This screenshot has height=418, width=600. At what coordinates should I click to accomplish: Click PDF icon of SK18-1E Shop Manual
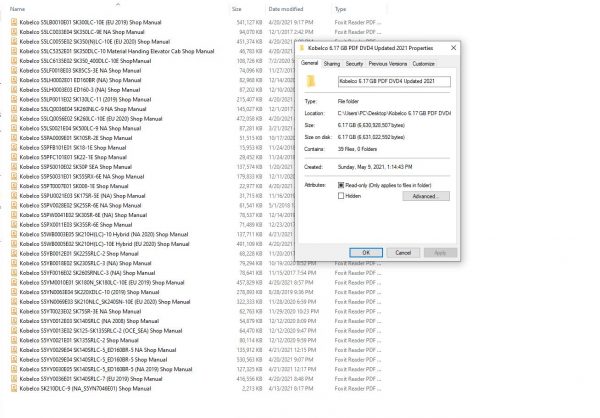pos(14,147)
